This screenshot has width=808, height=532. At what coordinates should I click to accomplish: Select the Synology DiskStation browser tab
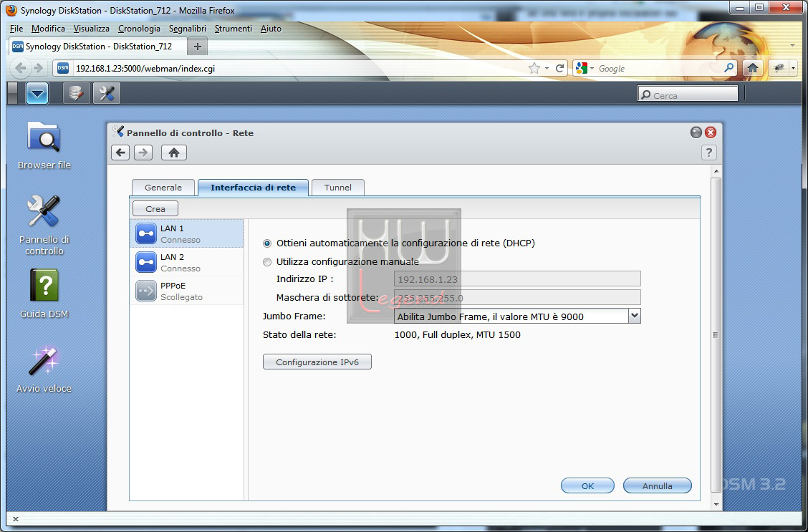click(x=98, y=47)
